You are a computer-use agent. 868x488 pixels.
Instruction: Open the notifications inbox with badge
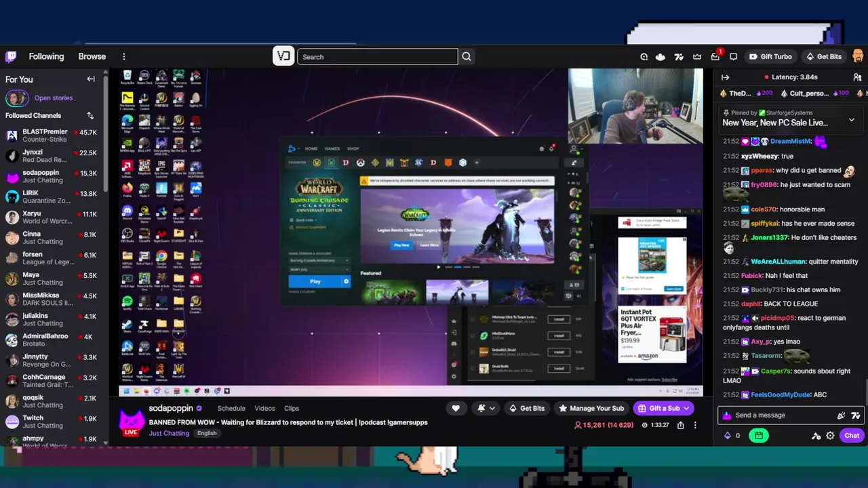(716, 56)
